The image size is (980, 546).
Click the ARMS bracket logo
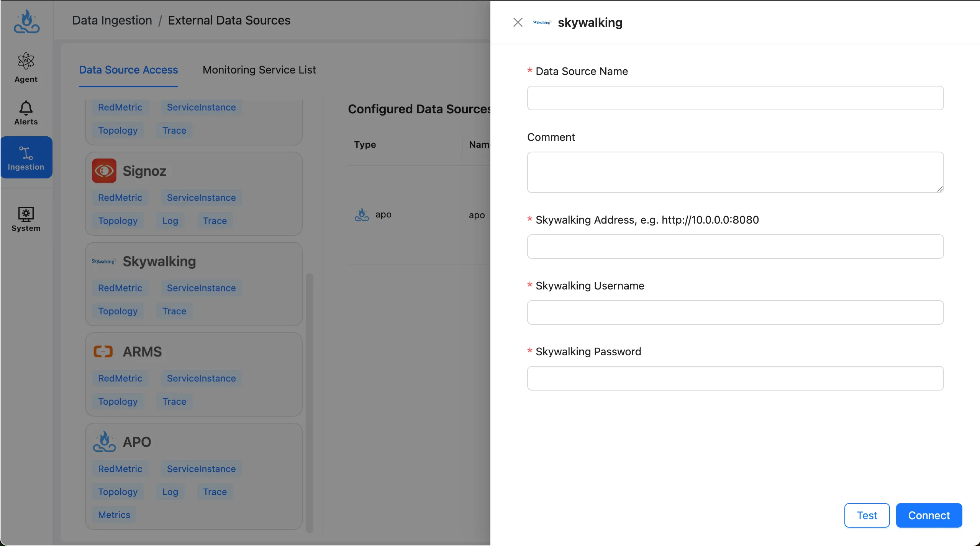(103, 351)
